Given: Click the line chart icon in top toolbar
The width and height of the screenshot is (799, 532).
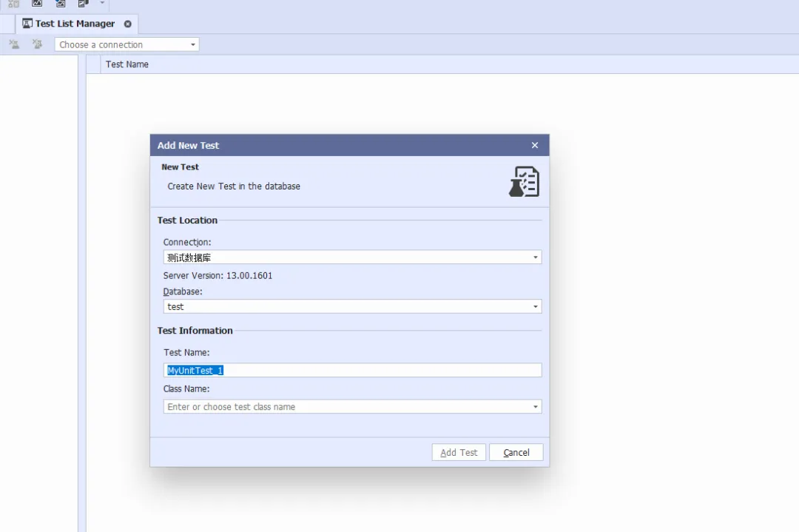Looking at the screenshot, I should click(37, 4).
